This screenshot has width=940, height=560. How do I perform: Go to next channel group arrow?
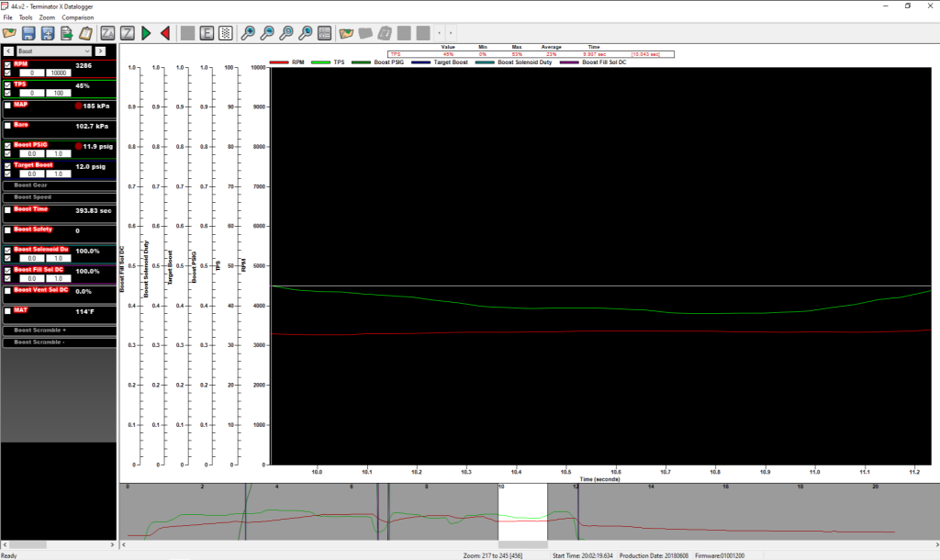click(x=101, y=51)
